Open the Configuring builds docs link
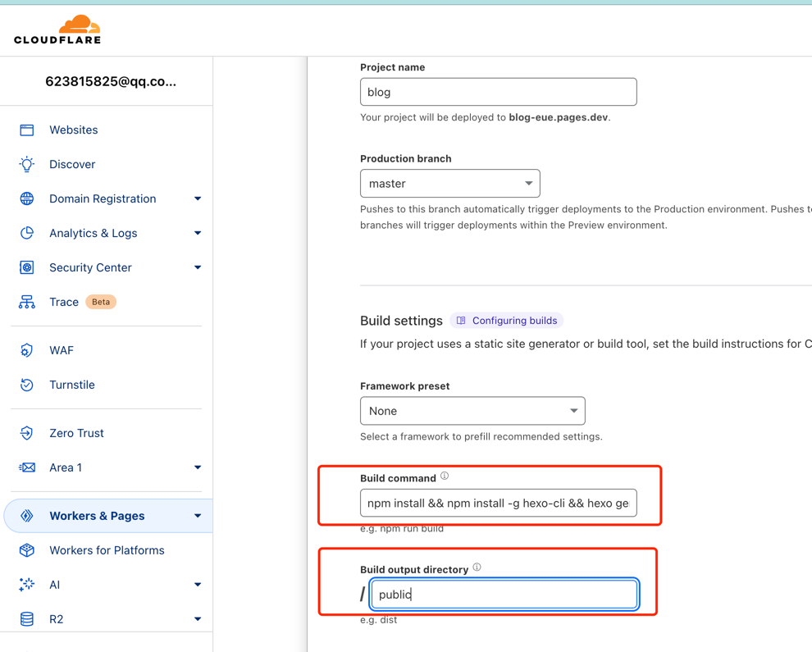This screenshot has width=812, height=652. point(506,321)
